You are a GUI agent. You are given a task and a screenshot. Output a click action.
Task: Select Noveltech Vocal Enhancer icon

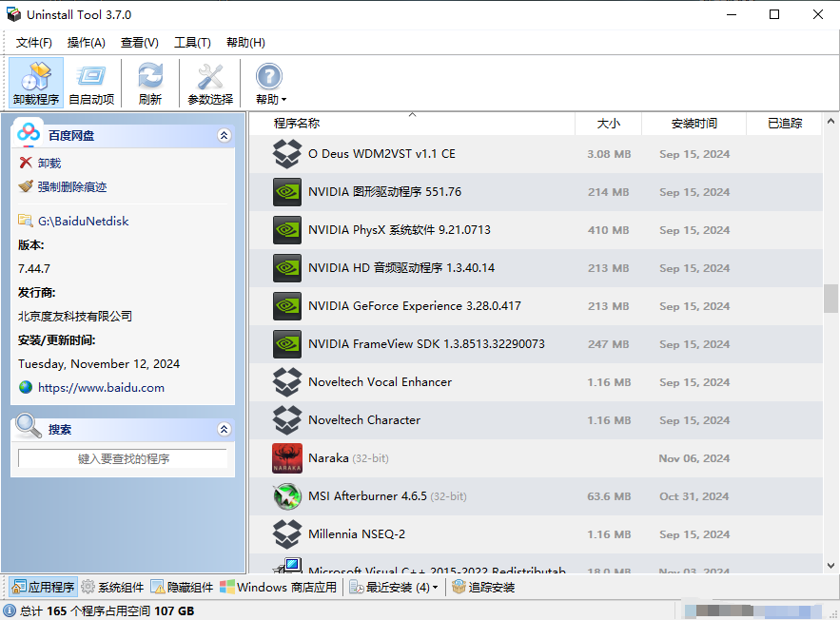[287, 381]
